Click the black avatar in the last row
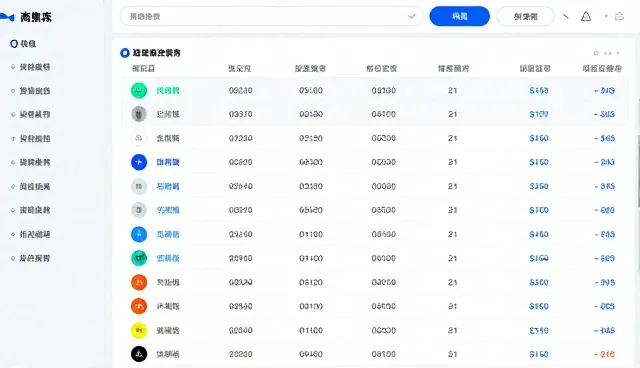The width and height of the screenshot is (640, 368). tap(139, 354)
